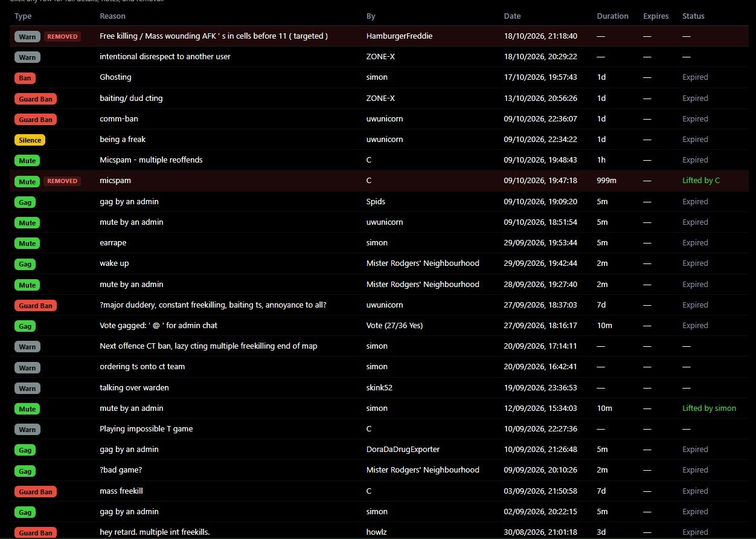Image resolution: width=756 pixels, height=539 pixels.
Task: Click the REMOVED tag on micspam row
Action: (x=62, y=181)
